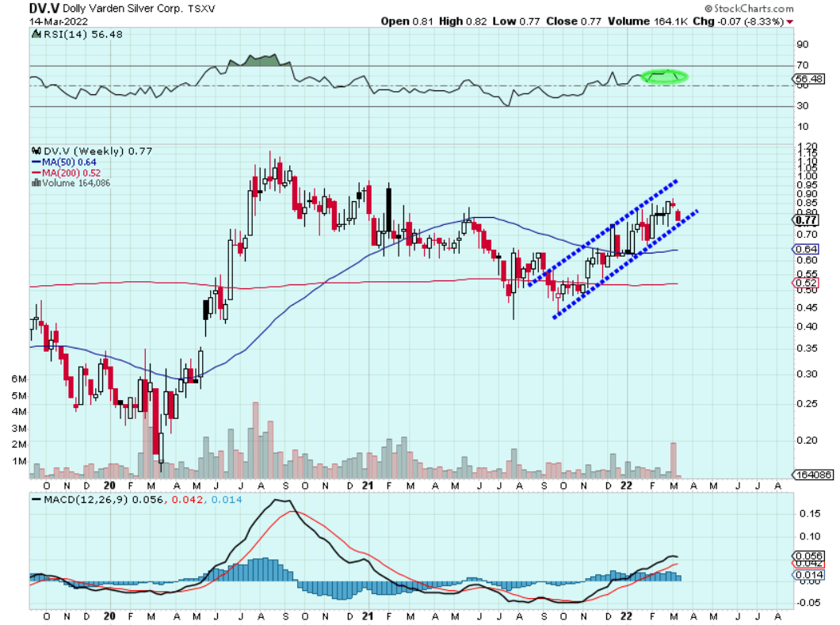This screenshot has width=840, height=625.
Task: Click the 0.25 price axis label
Action: [x=807, y=404]
